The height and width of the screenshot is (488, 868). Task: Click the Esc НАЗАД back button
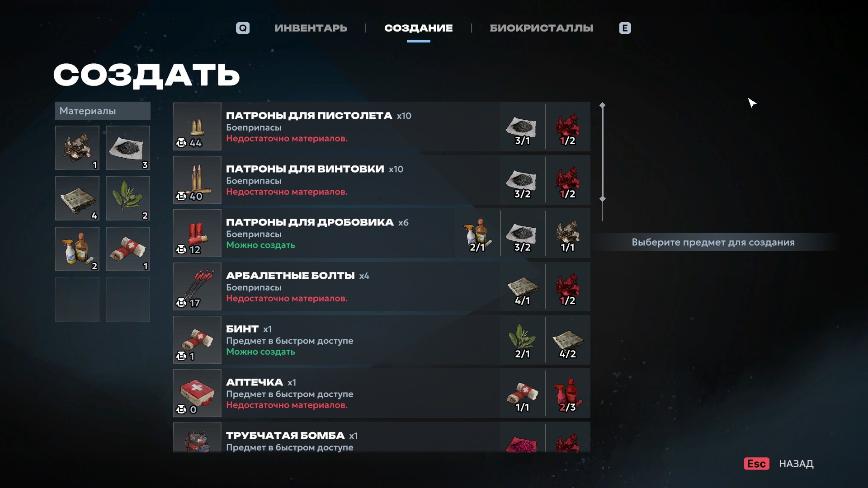pos(779,464)
